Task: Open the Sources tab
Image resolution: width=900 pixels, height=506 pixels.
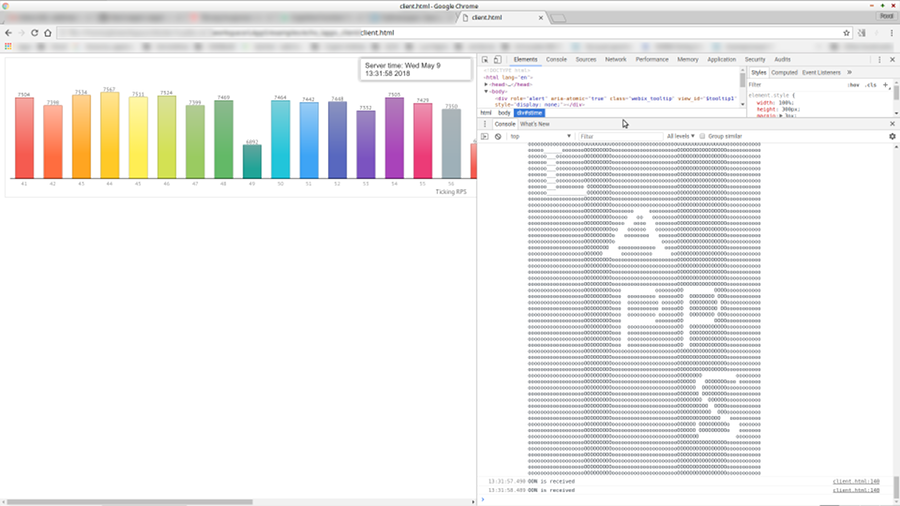Action: 586,60
